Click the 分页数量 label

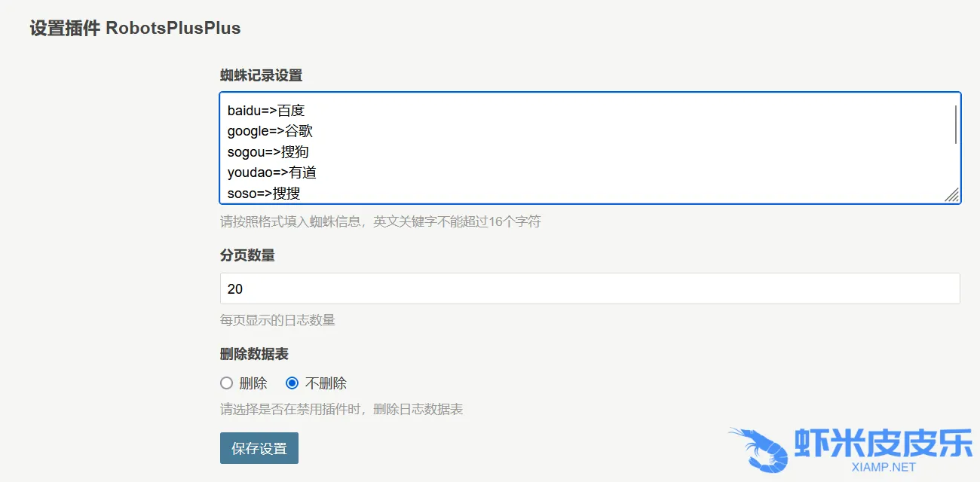[247, 255]
